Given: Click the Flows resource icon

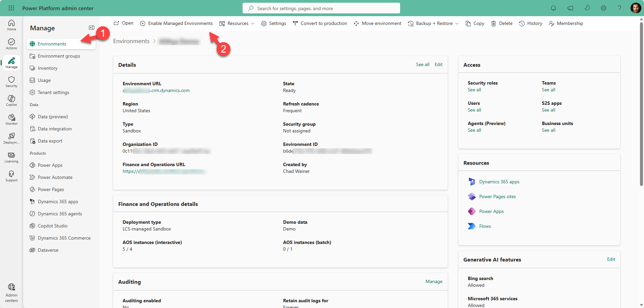Looking at the screenshot, I should coord(472,226).
